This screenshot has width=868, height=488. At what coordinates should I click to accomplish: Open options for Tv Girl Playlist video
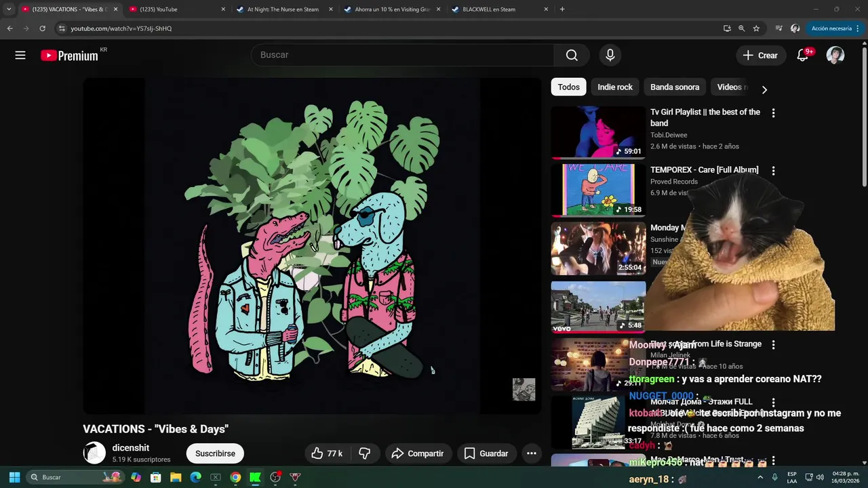click(x=773, y=113)
